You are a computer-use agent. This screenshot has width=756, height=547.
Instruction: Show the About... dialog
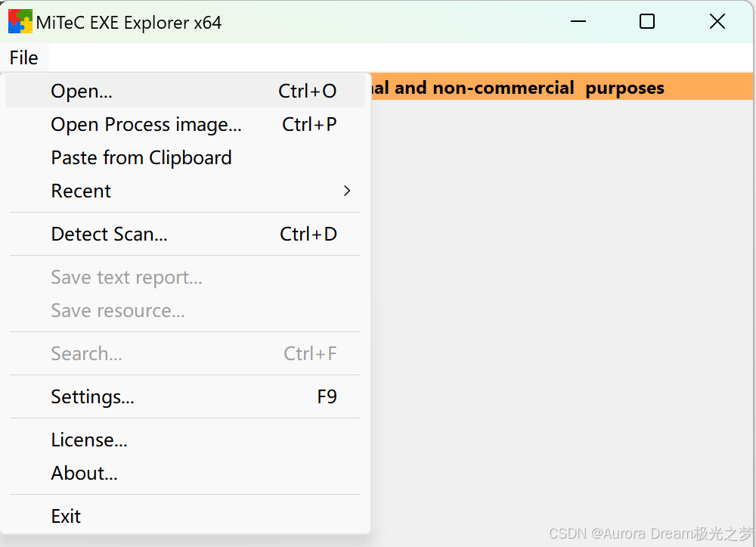(185, 473)
